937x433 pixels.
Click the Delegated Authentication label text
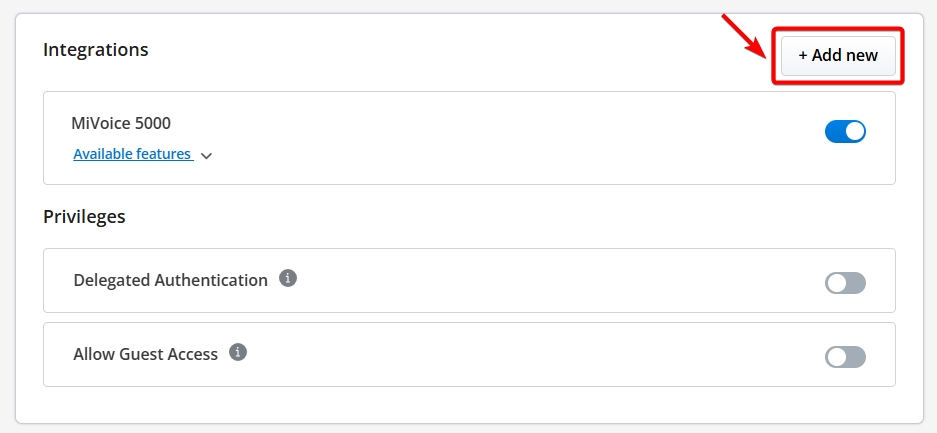(170, 280)
